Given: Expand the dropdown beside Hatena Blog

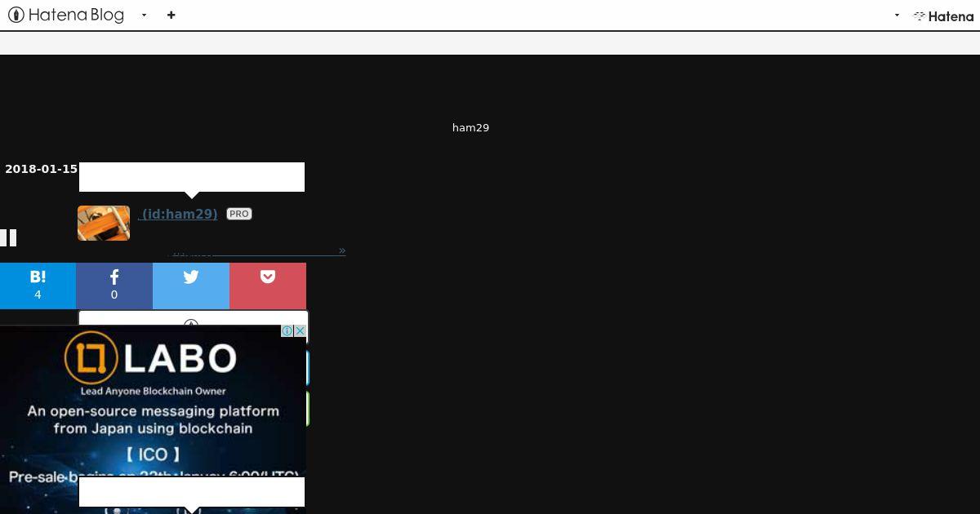Looking at the screenshot, I should point(145,15).
